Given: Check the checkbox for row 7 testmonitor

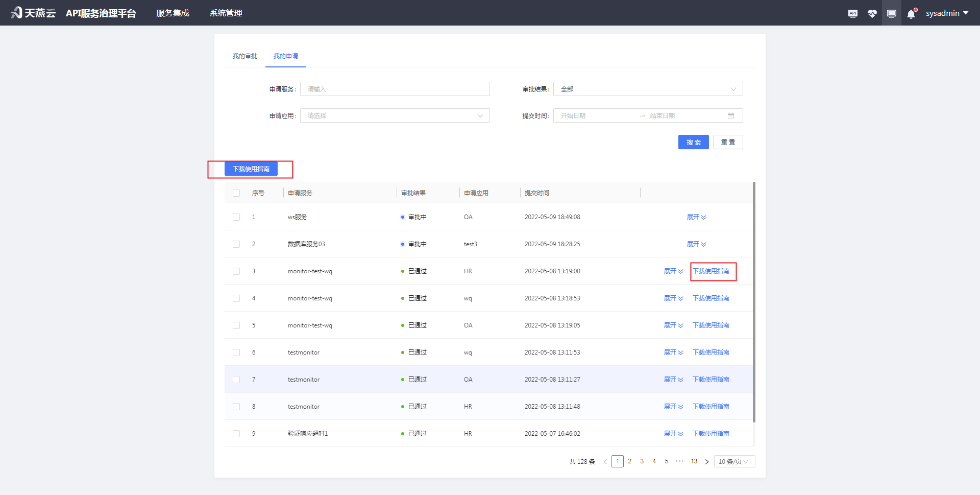Looking at the screenshot, I should coord(236,379).
